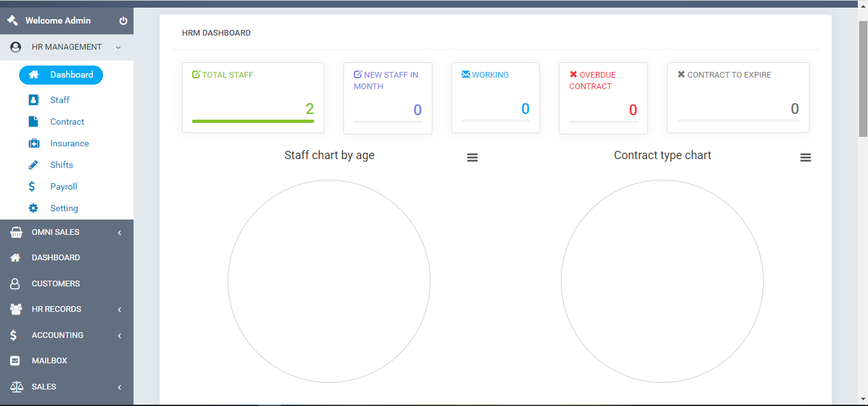Open Payroll via the dollar icon
This screenshot has width=868, height=406.
click(x=34, y=186)
